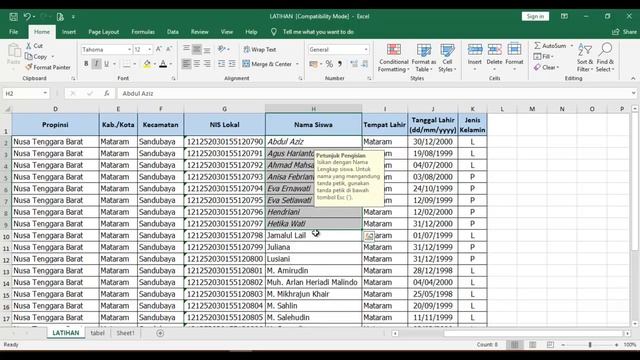Set Middle Align vertical alignment
The width and height of the screenshot is (640, 360).
coord(197,49)
